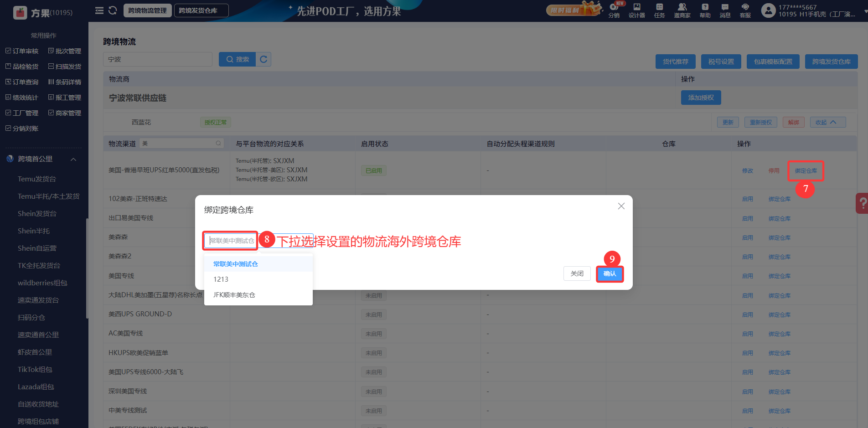Click 修改 in the 美国-香港早班UPS红单5000 row

pos(748,170)
